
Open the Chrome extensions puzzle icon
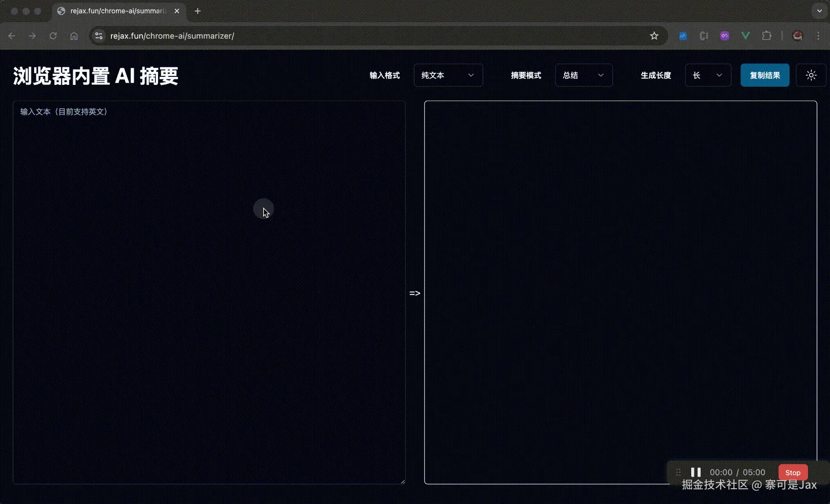coord(767,36)
